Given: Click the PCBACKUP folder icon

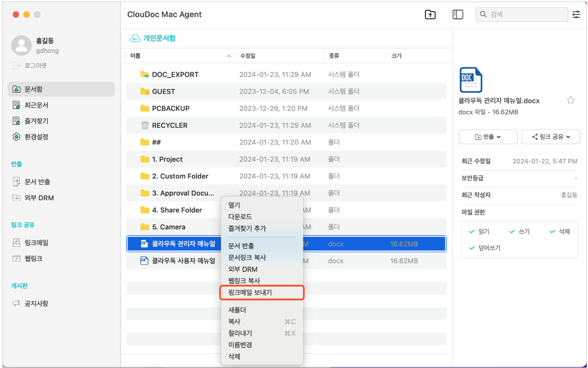Looking at the screenshot, I should (x=145, y=108).
